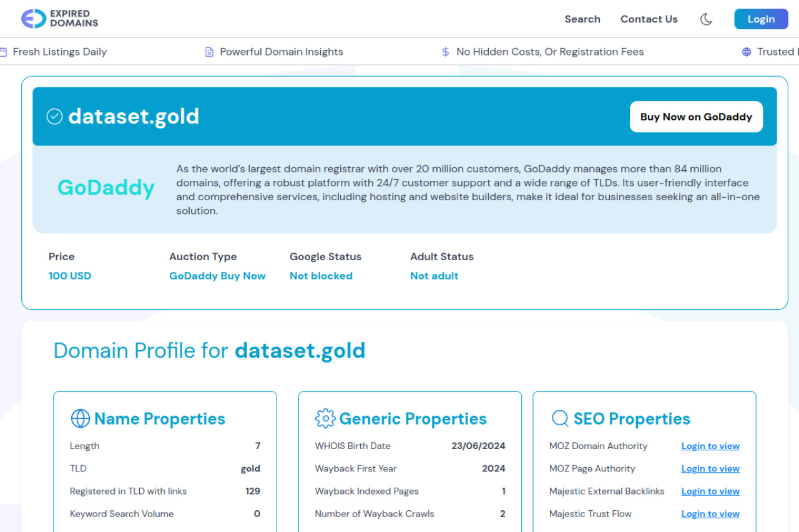Click the globe icon in Name Properties
This screenshot has width=799, height=532.
click(81, 418)
